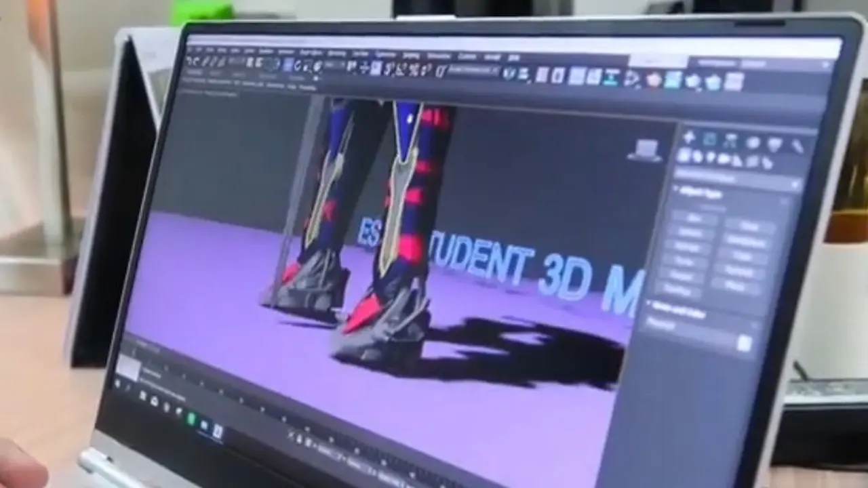Click the object color swatch
This screenshot has height=488, width=868.
click(744, 343)
